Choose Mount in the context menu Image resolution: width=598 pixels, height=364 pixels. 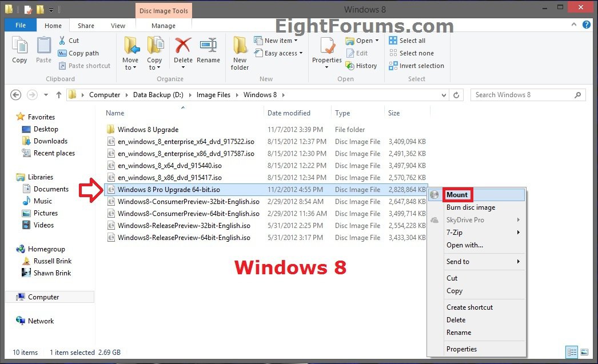pos(476,195)
